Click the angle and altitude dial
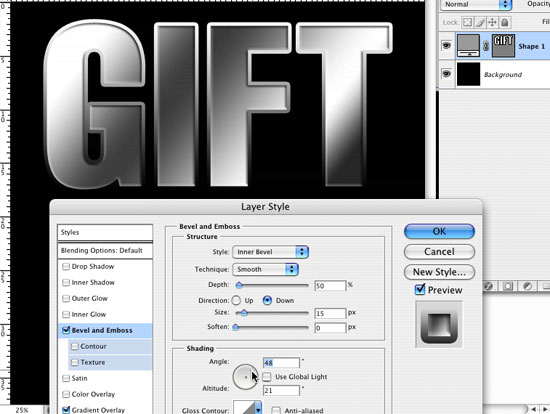Image resolution: width=550 pixels, height=414 pixels. [x=246, y=377]
